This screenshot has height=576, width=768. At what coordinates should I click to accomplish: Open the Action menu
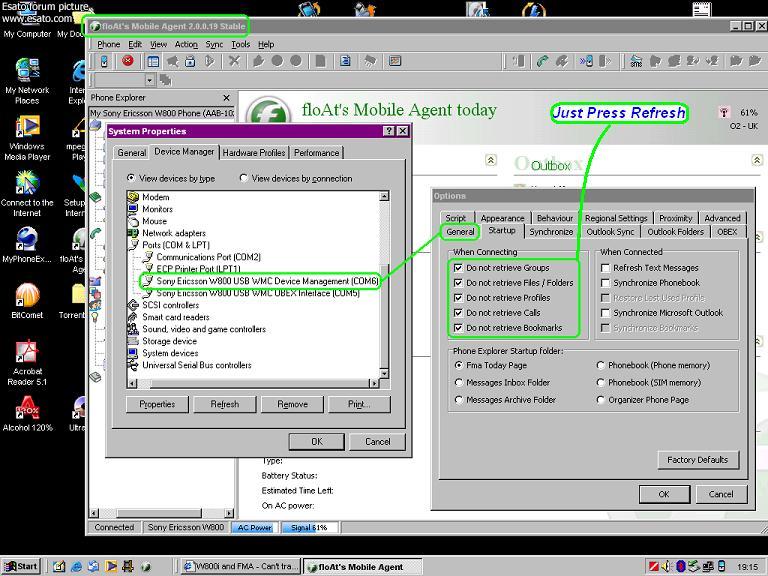click(x=186, y=44)
